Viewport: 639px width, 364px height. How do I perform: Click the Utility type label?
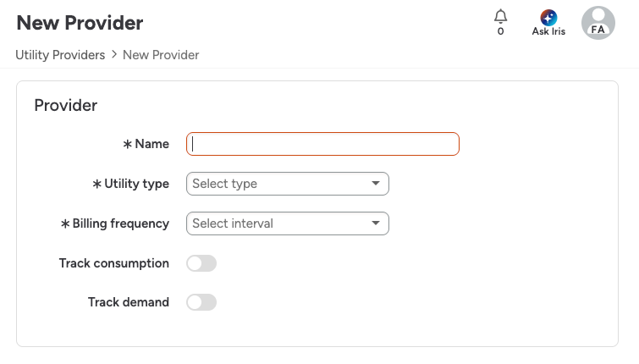pyautogui.click(x=136, y=184)
